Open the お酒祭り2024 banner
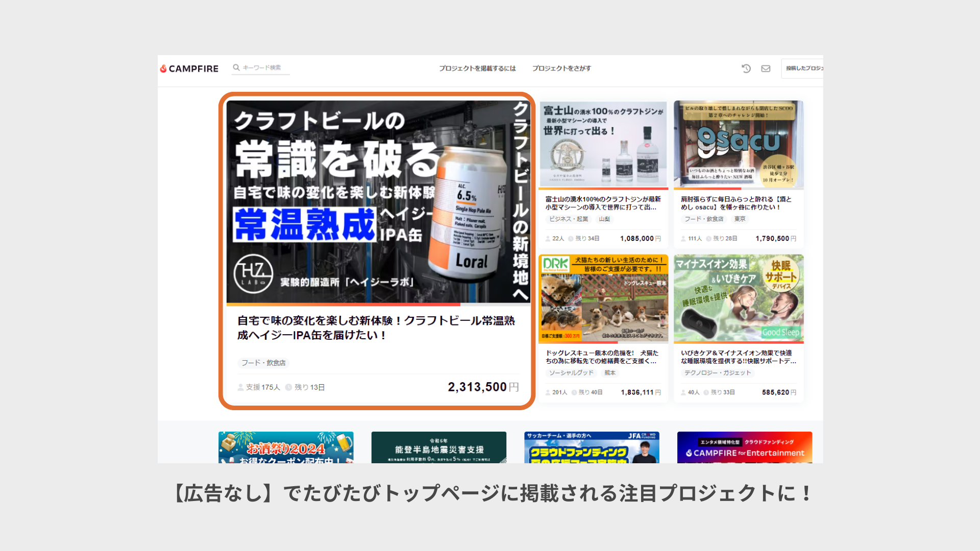This screenshot has width=980, height=551. (x=286, y=447)
